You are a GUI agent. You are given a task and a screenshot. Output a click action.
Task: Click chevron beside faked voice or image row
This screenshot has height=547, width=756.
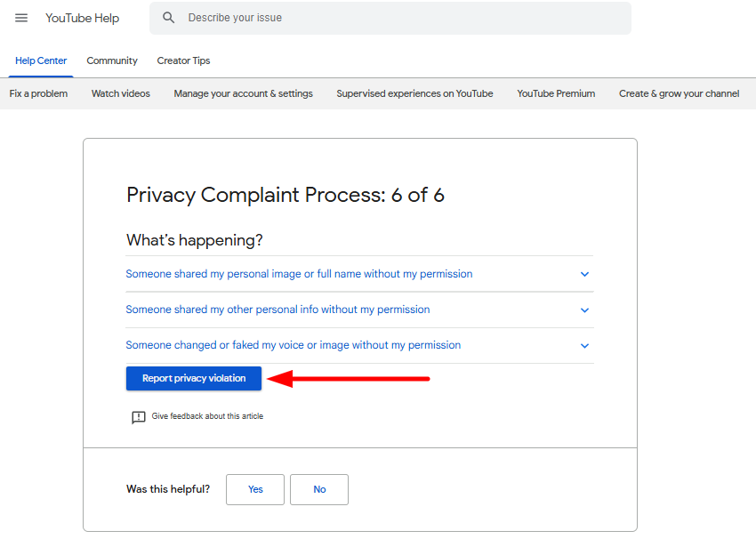pos(585,346)
